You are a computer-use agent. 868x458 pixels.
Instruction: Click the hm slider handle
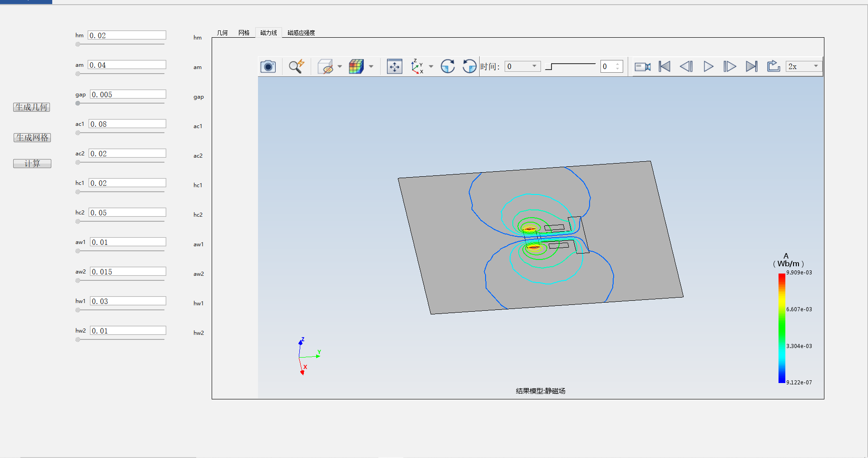[x=78, y=44]
